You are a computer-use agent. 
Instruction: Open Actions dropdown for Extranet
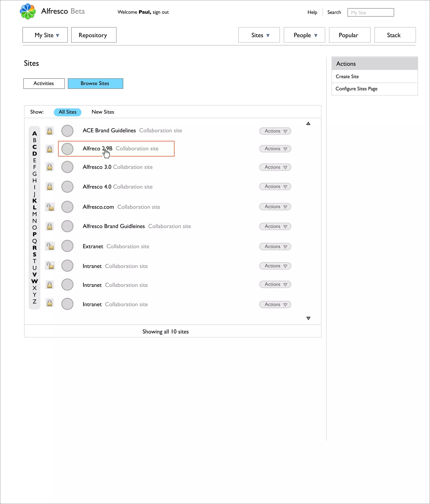[x=275, y=247]
